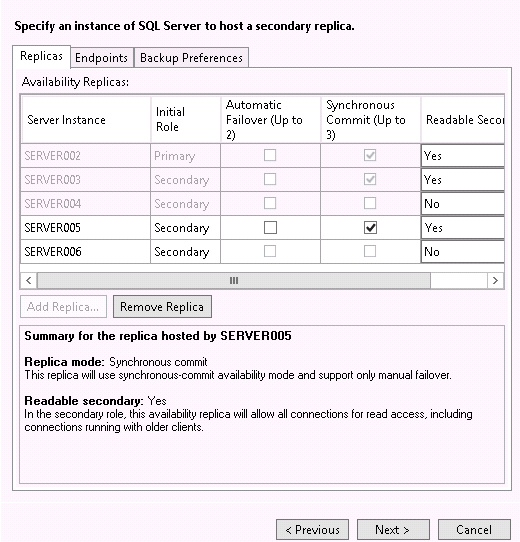Toggle Automatic Failover checkbox for SERVER004
The height and width of the screenshot is (542, 520).
coord(270,203)
